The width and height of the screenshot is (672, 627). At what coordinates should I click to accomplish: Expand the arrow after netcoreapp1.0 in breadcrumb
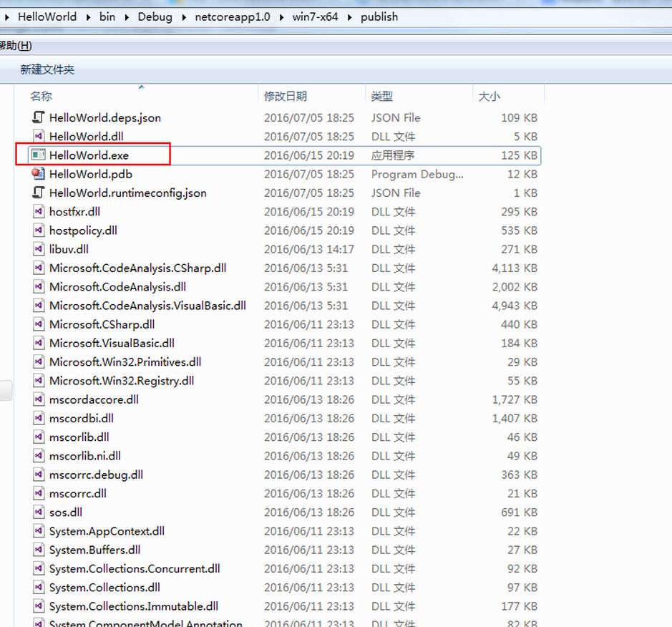(x=281, y=17)
